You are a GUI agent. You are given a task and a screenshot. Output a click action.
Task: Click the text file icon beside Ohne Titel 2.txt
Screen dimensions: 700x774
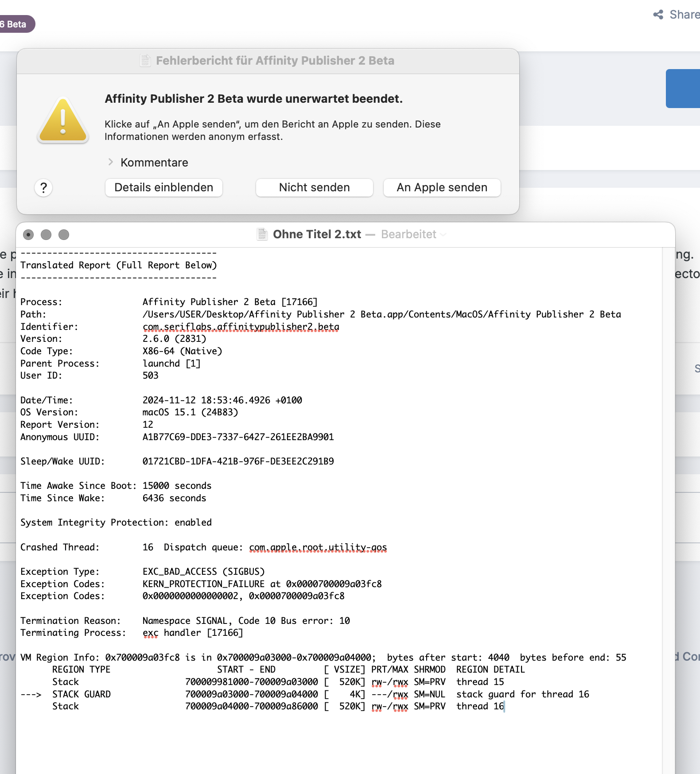tap(262, 234)
